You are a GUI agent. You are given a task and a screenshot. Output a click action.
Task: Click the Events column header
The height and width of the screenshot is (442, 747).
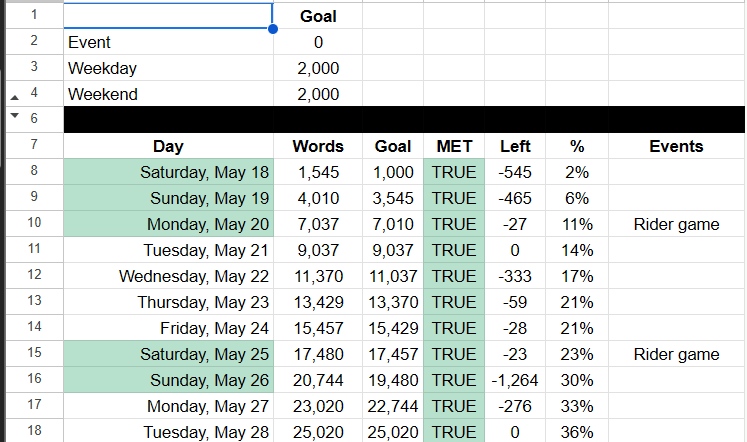pos(676,146)
